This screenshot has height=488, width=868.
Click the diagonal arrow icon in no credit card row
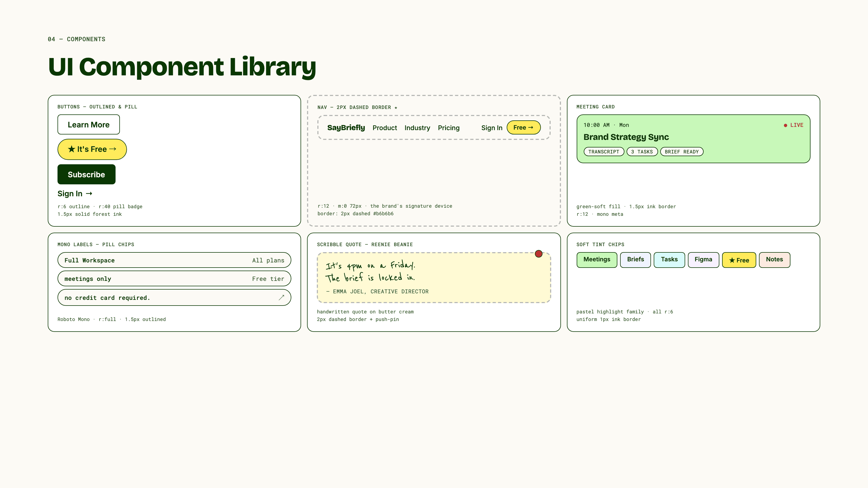(x=281, y=297)
